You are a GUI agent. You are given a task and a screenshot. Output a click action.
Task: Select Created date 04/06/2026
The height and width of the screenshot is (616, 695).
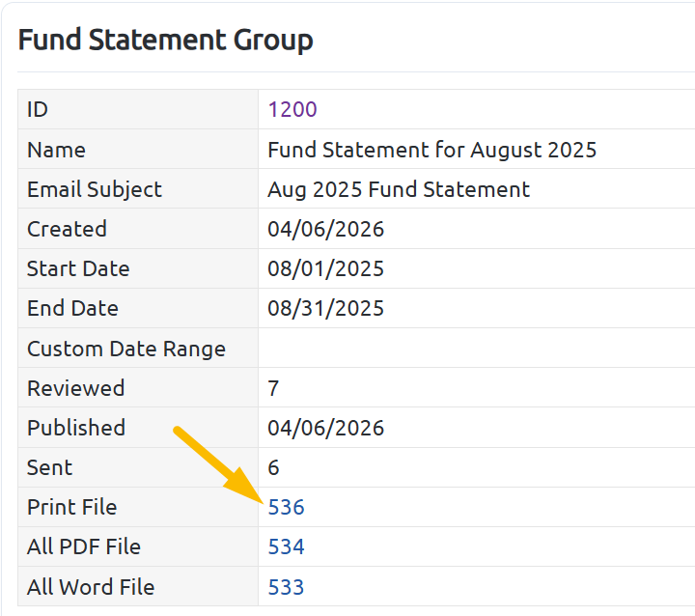[326, 229]
